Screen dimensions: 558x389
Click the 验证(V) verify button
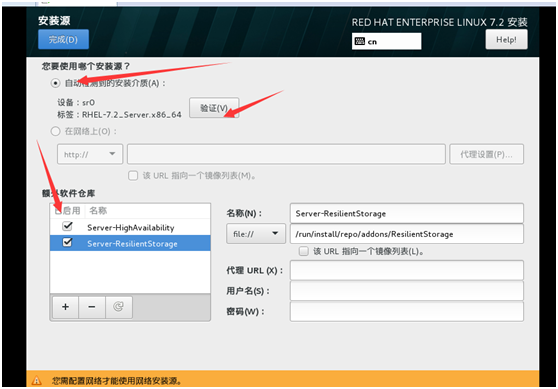(x=214, y=108)
